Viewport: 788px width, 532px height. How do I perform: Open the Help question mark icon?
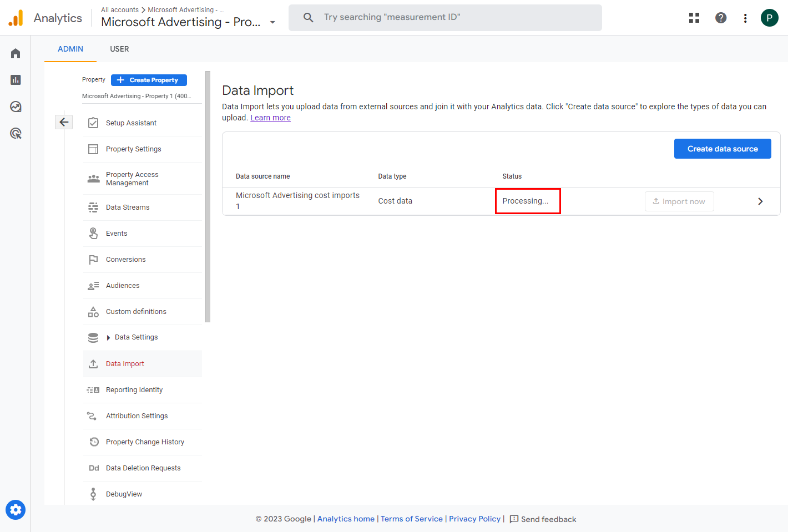click(x=721, y=18)
